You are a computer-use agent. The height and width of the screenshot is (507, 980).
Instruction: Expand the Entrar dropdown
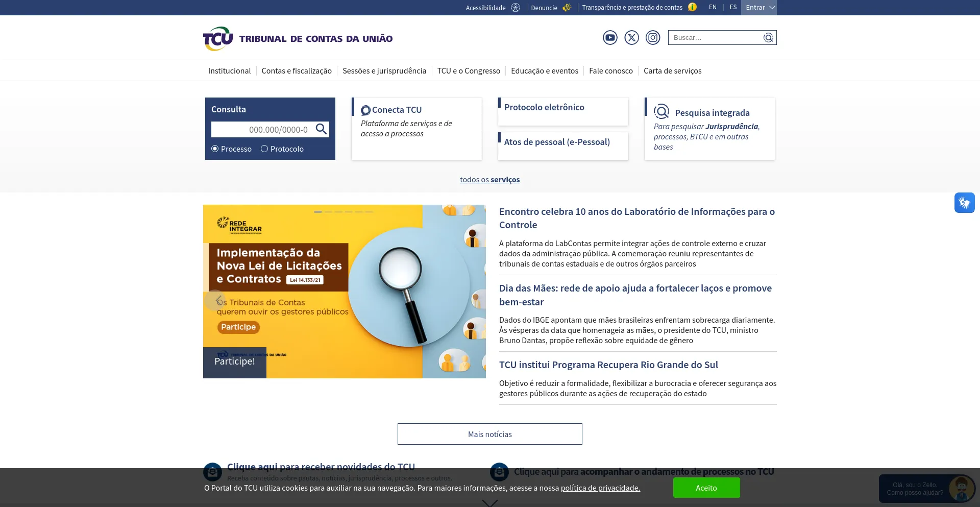(759, 8)
